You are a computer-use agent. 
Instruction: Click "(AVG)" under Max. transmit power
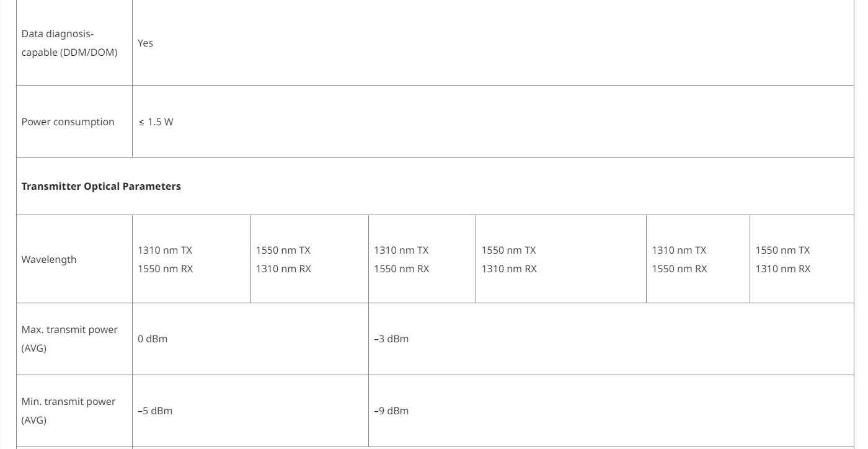pyautogui.click(x=33, y=349)
